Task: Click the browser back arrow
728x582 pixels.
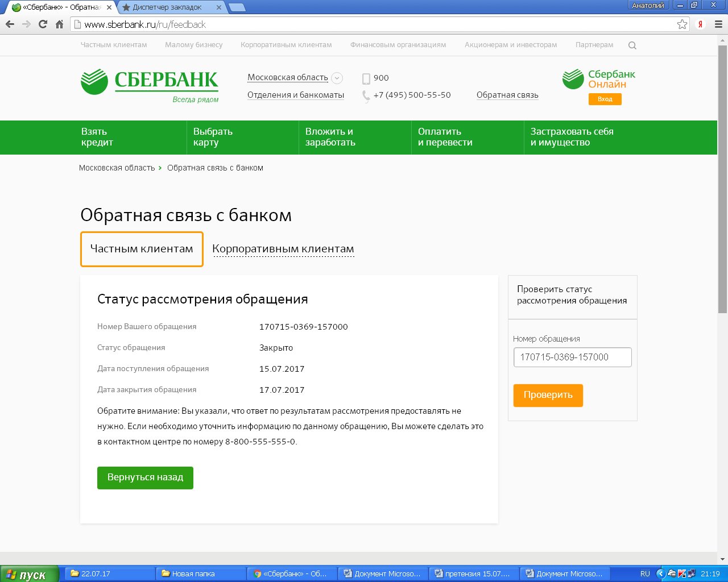Action: [x=10, y=24]
